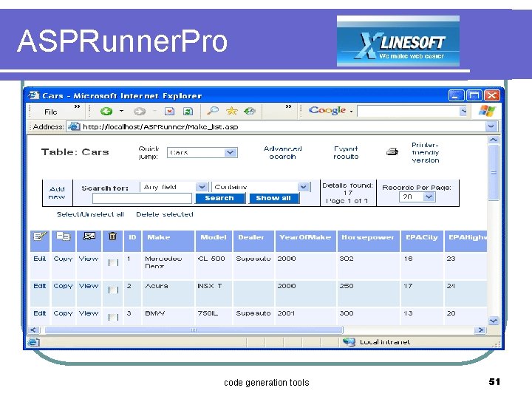Screen dimensions: 532x399
Task: Click the Refresh page icon
Action: pyautogui.click(x=188, y=111)
